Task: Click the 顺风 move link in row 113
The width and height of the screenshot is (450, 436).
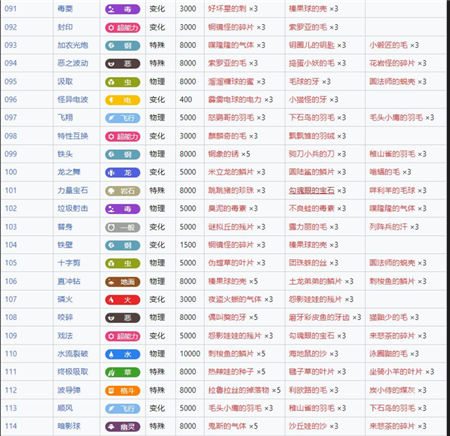Action: point(65,408)
